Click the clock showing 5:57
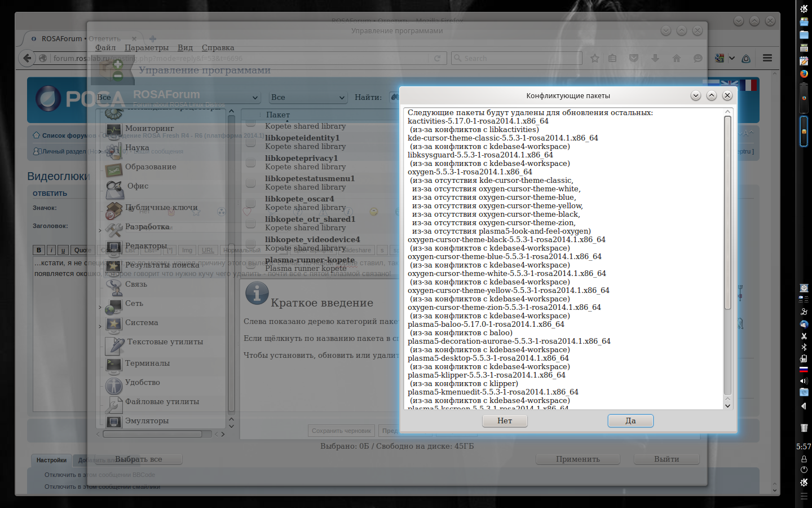This screenshot has width=812, height=508. click(x=804, y=446)
